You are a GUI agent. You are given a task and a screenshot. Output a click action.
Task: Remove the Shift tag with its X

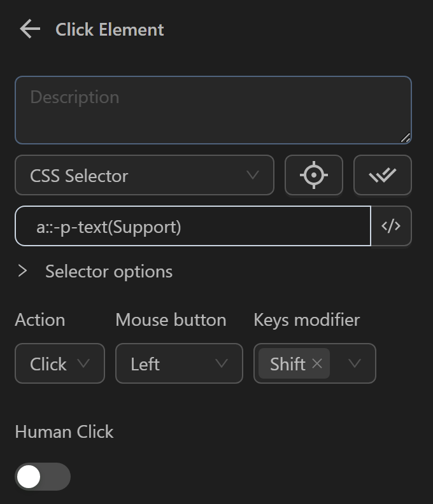coord(317,364)
